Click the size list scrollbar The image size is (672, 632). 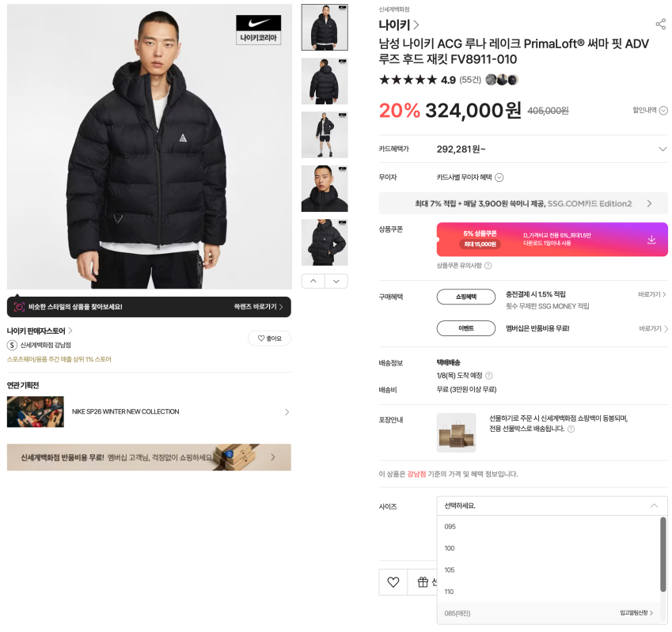[663, 554]
